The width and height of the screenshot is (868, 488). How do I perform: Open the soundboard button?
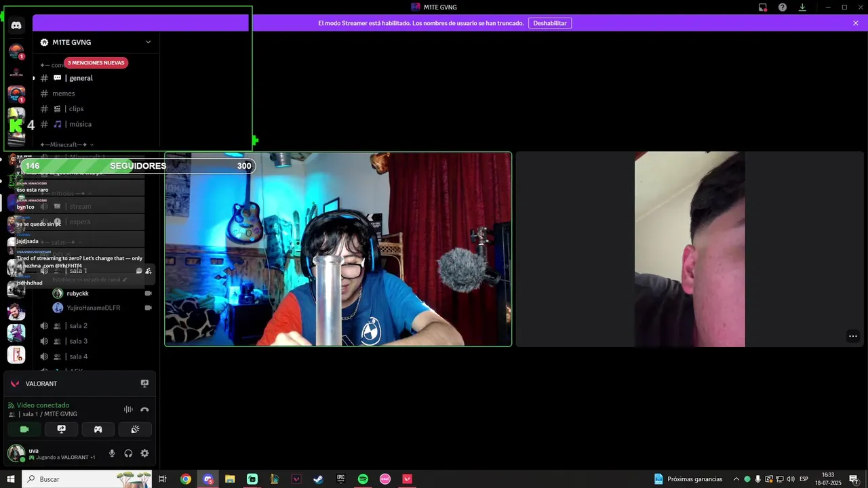click(135, 429)
